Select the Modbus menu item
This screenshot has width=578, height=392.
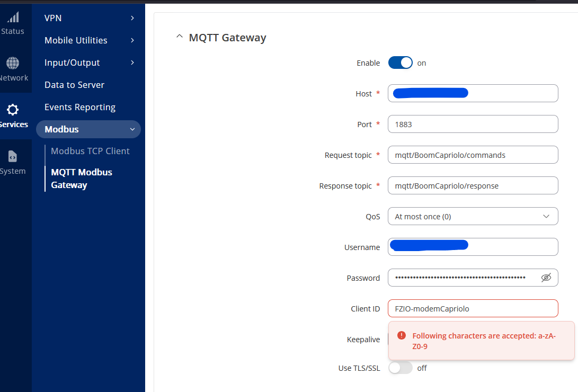coord(88,129)
